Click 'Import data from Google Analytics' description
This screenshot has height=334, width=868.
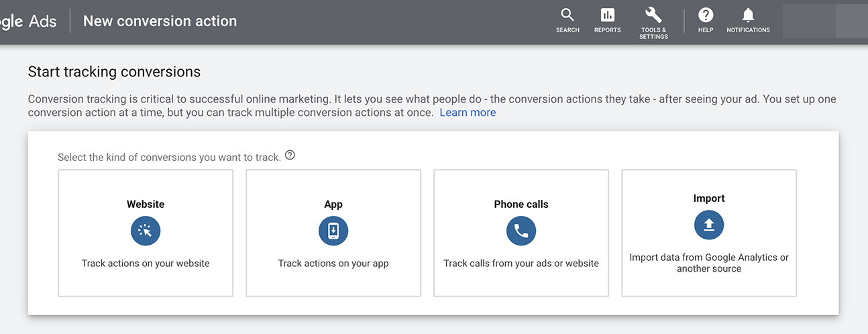coord(709,263)
